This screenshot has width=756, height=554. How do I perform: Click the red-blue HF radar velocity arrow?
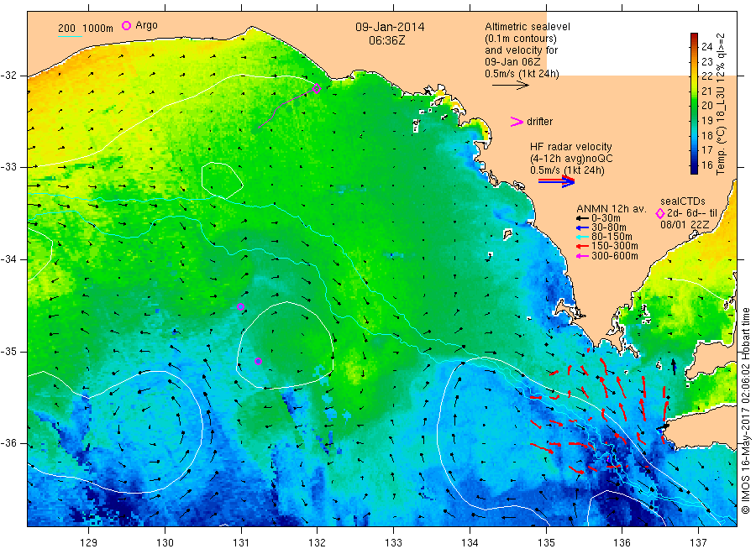pos(556,181)
